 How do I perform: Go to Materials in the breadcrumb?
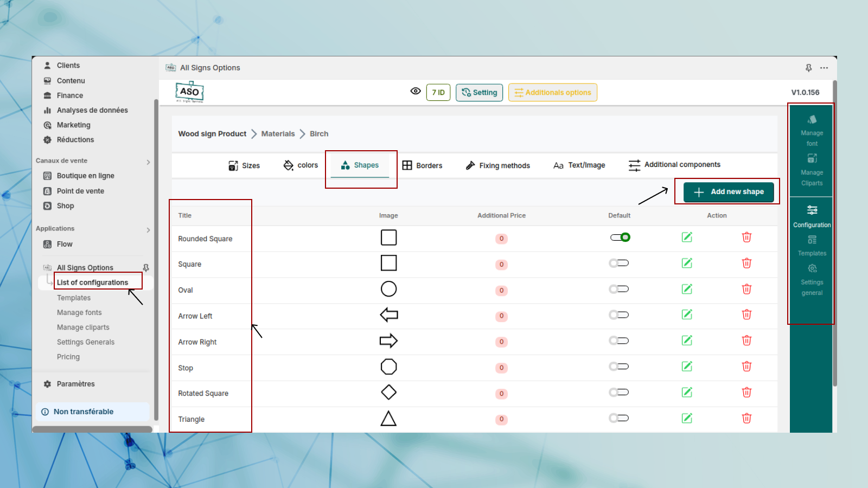tap(278, 134)
